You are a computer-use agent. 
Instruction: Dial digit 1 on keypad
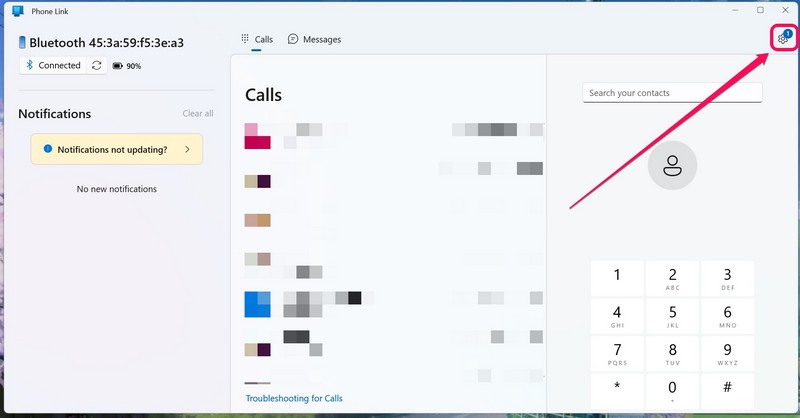pyautogui.click(x=617, y=279)
